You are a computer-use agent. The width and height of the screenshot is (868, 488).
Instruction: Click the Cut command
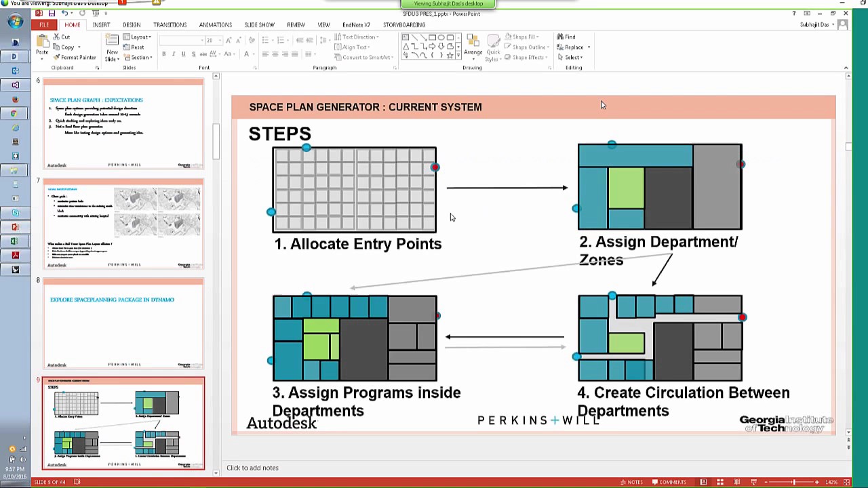click(x=62, y=37)
